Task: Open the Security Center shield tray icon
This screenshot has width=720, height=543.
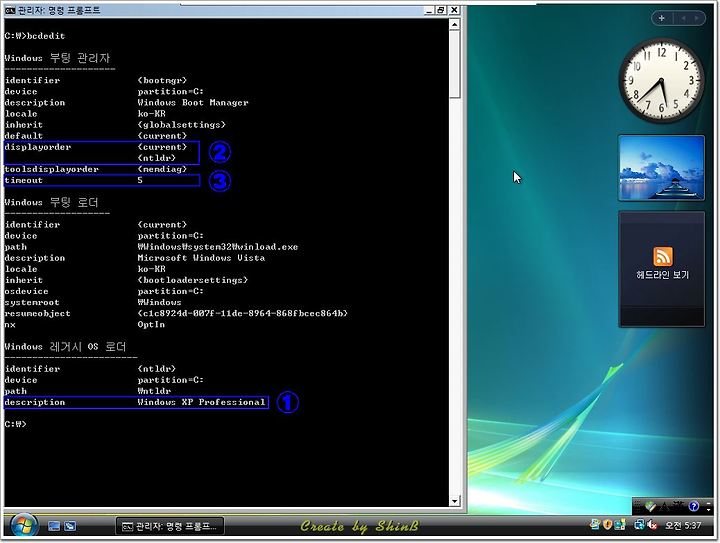Action: coord(608,524)
